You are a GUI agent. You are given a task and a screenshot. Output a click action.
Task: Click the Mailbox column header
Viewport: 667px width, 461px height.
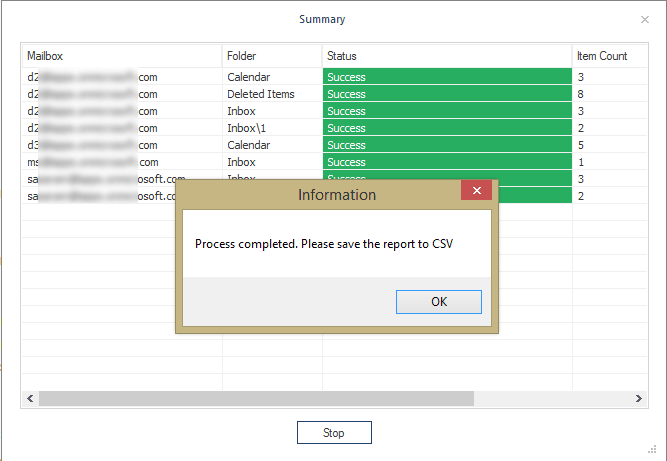click(x=120, y=56)
